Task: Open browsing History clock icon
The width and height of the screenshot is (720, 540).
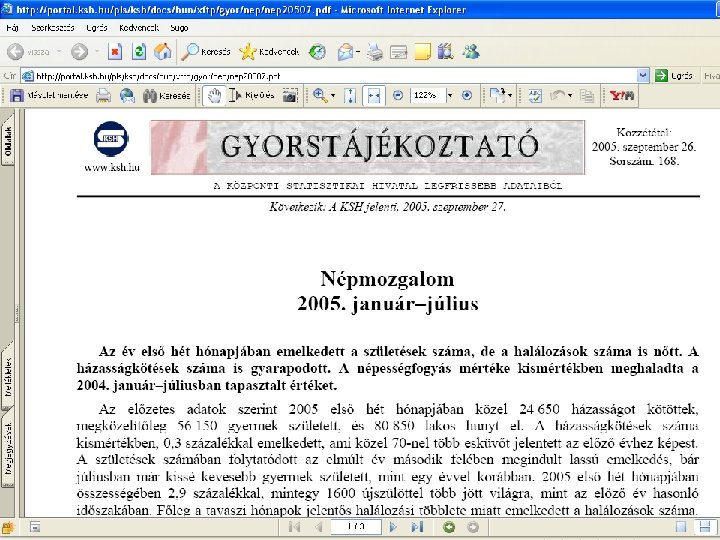Action: pos(317,52)
